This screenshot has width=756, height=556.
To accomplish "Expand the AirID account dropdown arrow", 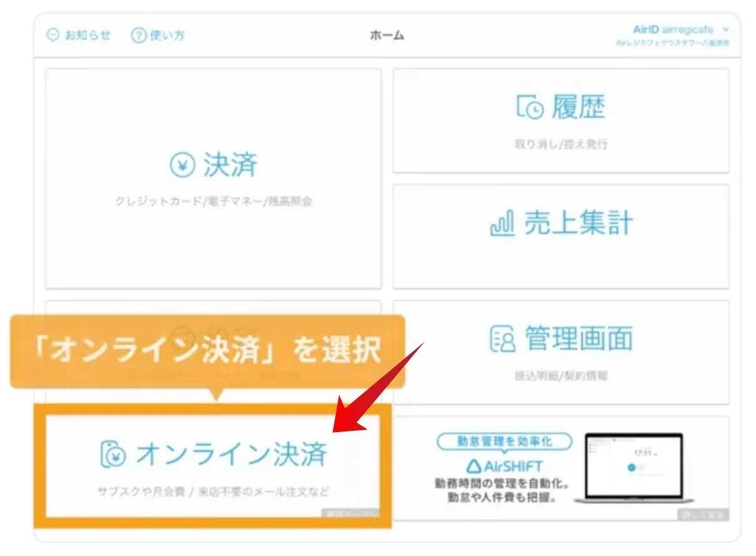I will [x=726, y=29].
